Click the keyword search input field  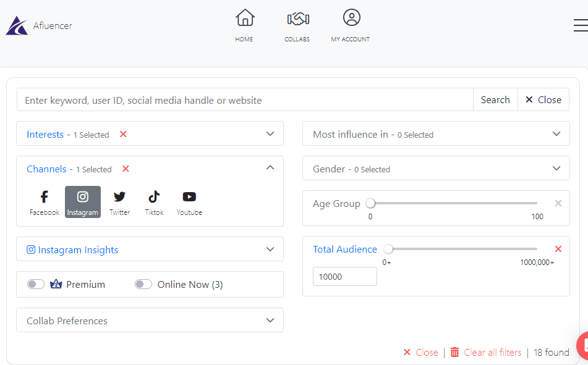pos(244,99)
